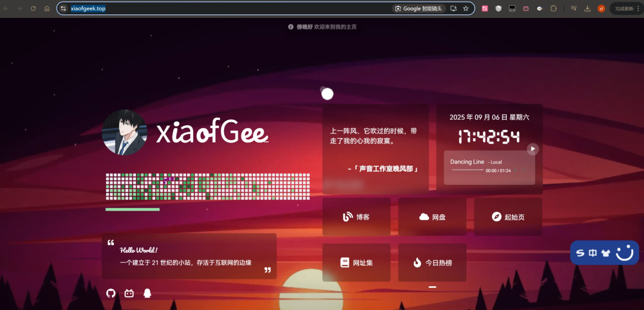The width and height of the screenshot is (644, 310).
Task: Click the opening quotation mark icon
Action: 110,243
